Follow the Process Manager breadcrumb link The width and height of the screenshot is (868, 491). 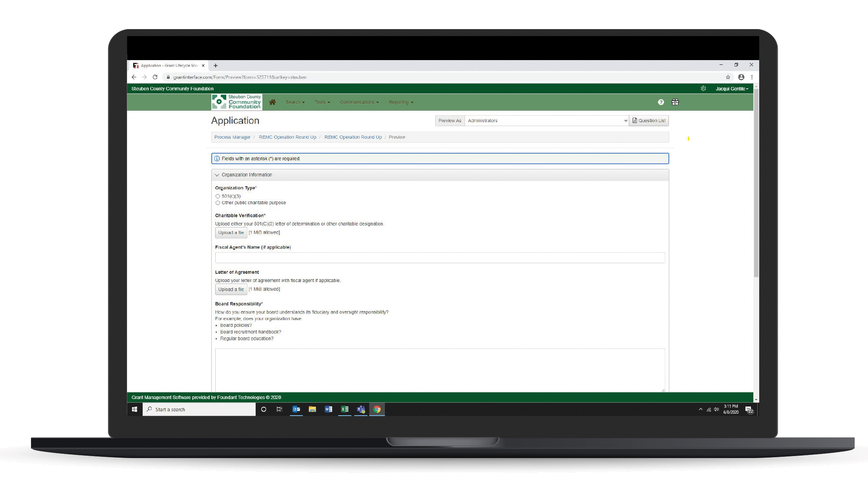pos(232,137)
